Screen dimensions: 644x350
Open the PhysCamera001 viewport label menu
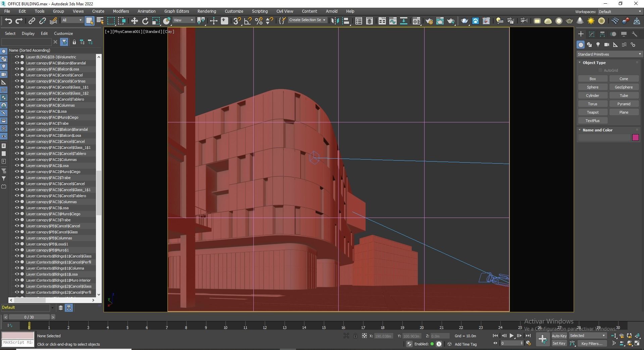click(x=128, y=32)
